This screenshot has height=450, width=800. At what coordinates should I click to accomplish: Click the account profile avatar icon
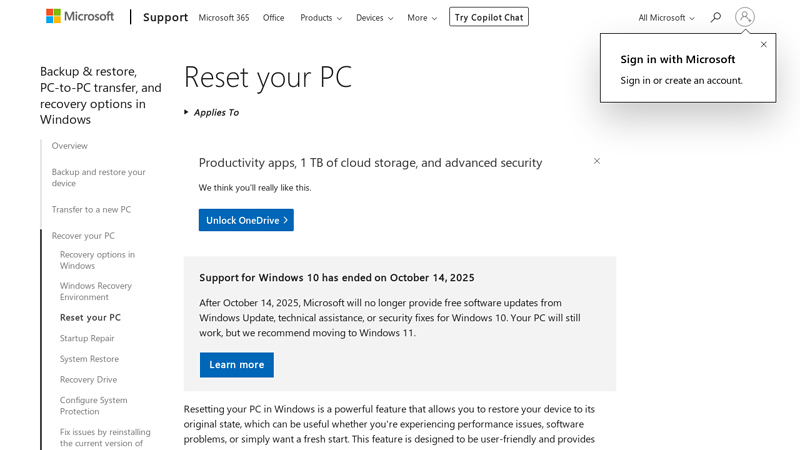744,17
